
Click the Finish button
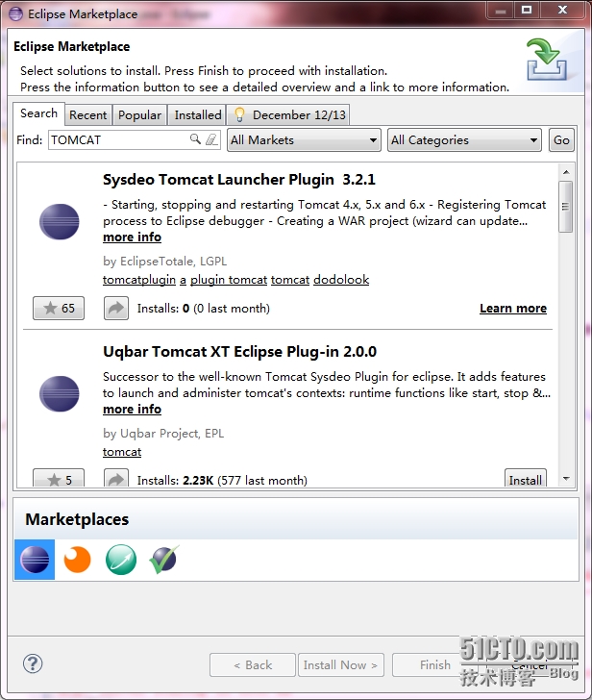[435, 665]
